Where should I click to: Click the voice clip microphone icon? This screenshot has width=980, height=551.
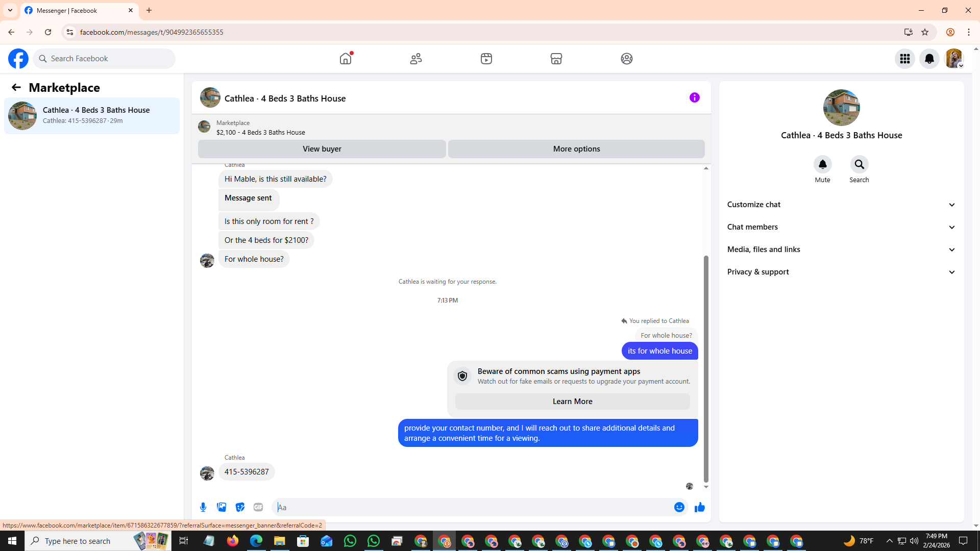point(203,507)
